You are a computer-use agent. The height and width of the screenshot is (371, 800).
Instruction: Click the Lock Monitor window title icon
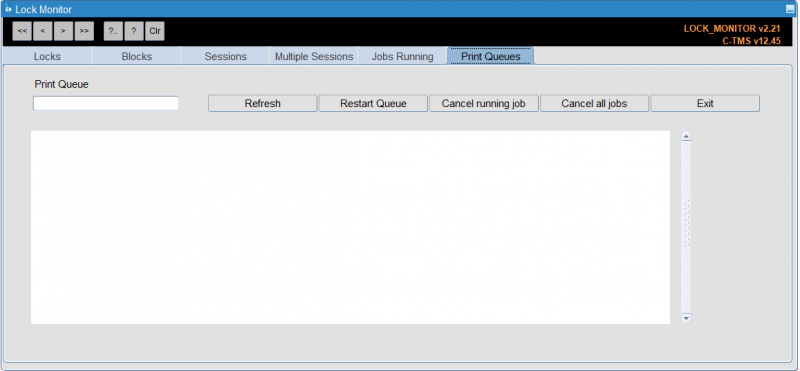(x=8, y=9)
